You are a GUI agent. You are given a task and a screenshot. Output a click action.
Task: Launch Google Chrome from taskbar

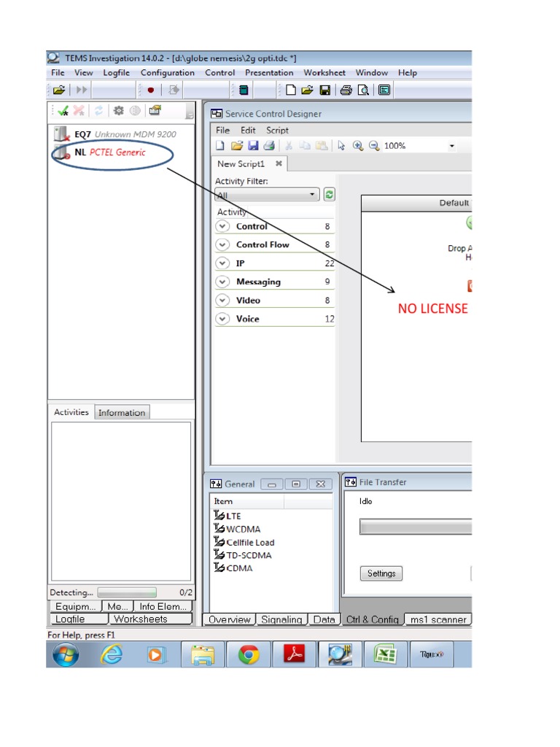click(249, 654)
